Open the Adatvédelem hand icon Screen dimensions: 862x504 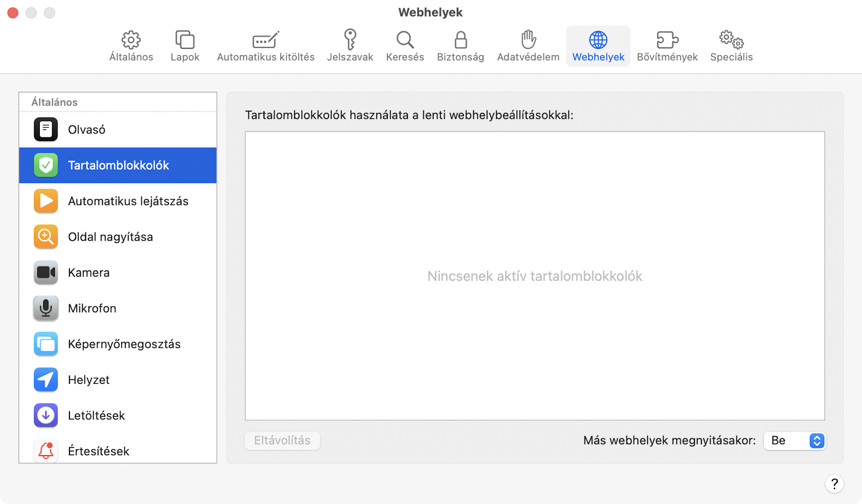(x=529, y=40)
